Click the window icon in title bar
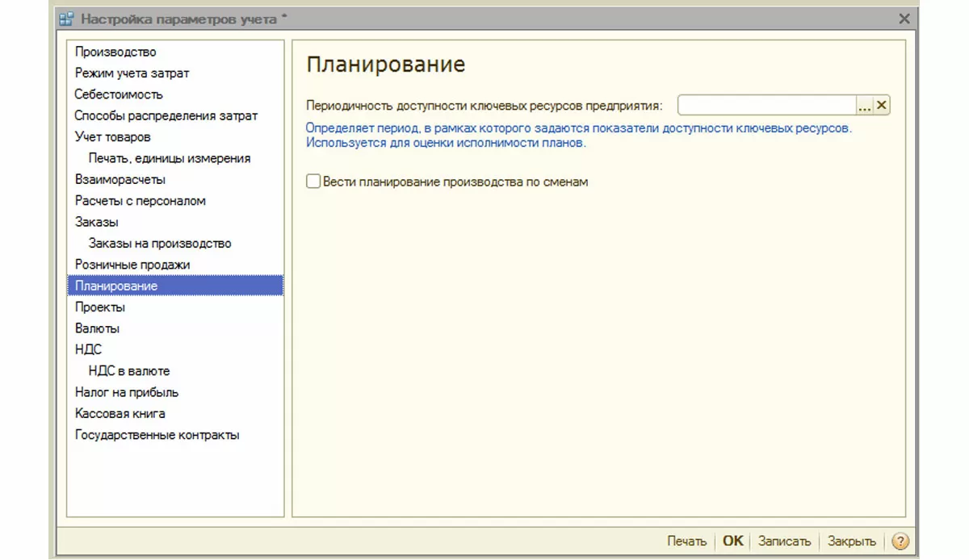969x560 pixels. pyautogui.click(x=68, y=18)
